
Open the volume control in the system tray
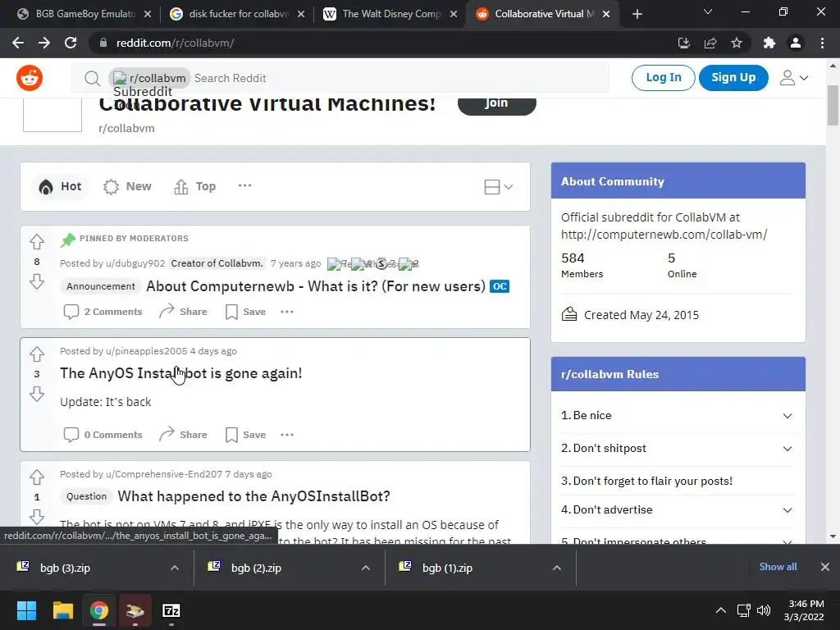click(764, 610)
